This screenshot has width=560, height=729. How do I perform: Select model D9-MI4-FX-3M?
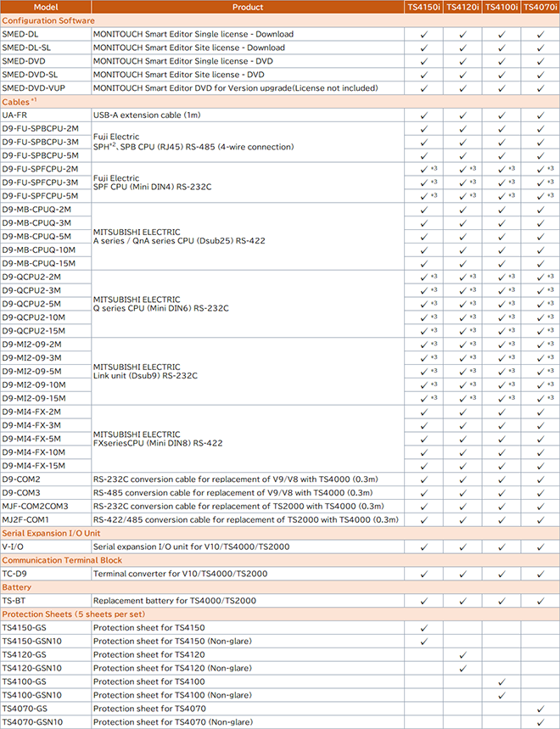[31, 425]
